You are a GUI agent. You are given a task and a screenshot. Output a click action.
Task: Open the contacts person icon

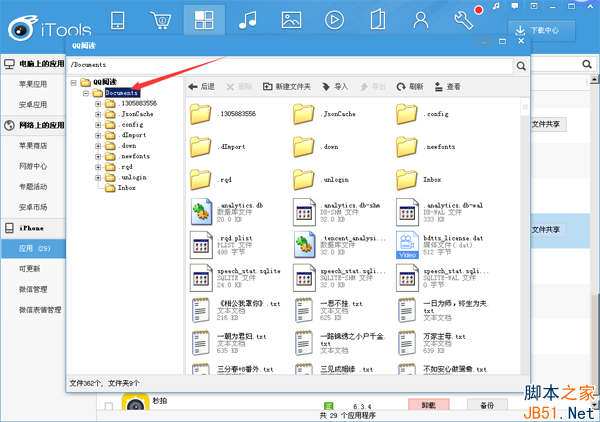point(421,20)
